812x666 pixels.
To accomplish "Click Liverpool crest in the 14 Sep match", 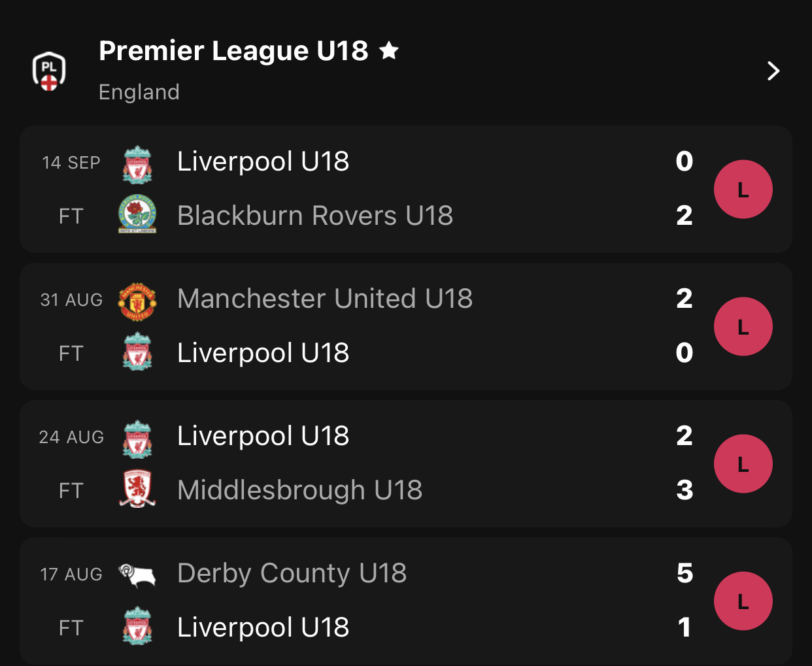I will tap(137, 164).
